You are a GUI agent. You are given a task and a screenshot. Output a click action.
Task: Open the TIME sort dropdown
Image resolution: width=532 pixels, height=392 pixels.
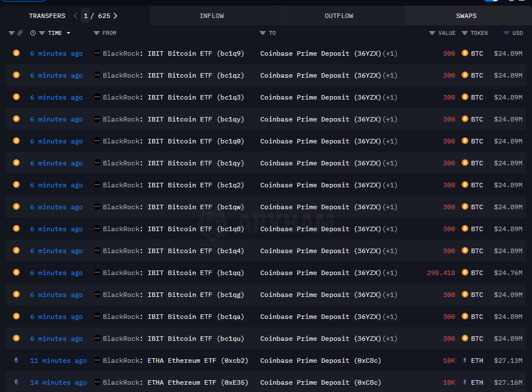pyautogui.click(x=69, y=33)
